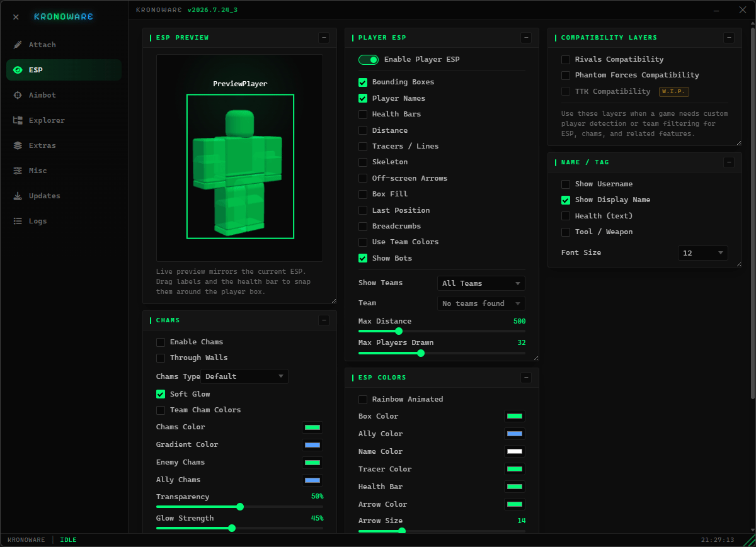Viewport: 756px width, 547px height.
Task: Click the Attach syringe icon in sidebar
Action: click(18, 45)
